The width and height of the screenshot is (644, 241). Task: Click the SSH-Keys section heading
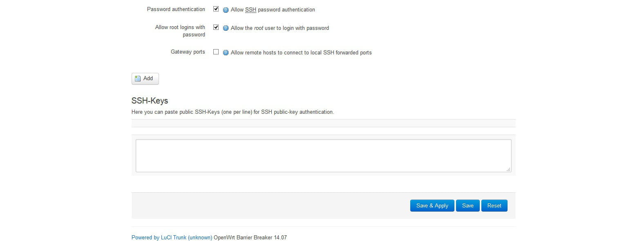(x=150, y=101)
